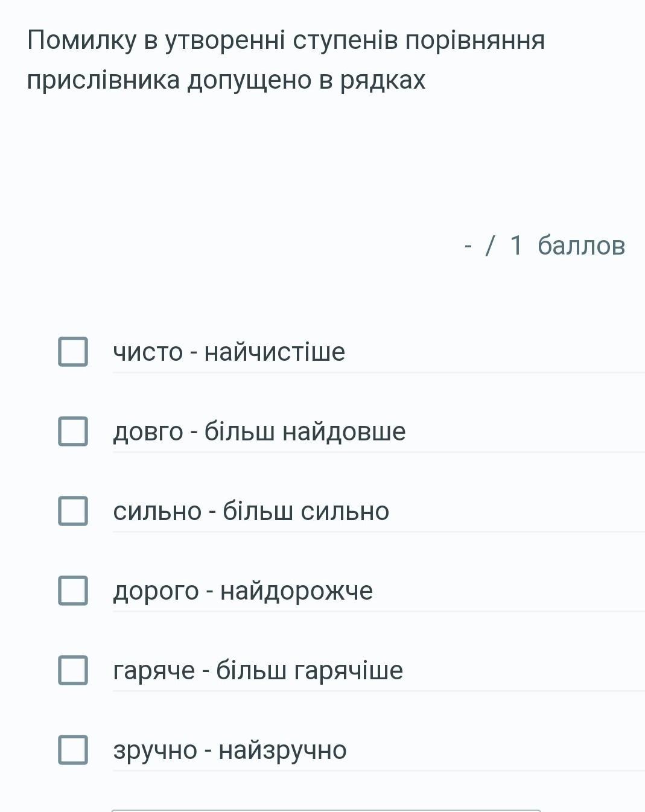The image size is (645, 812).
Task: Click the word 'найзручно'
Action: coord(282,750)
